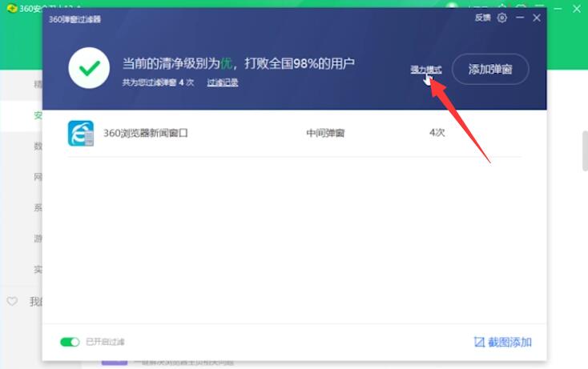
Task: Open the 过滤记录 filter records link
Action: click(223, 82)
